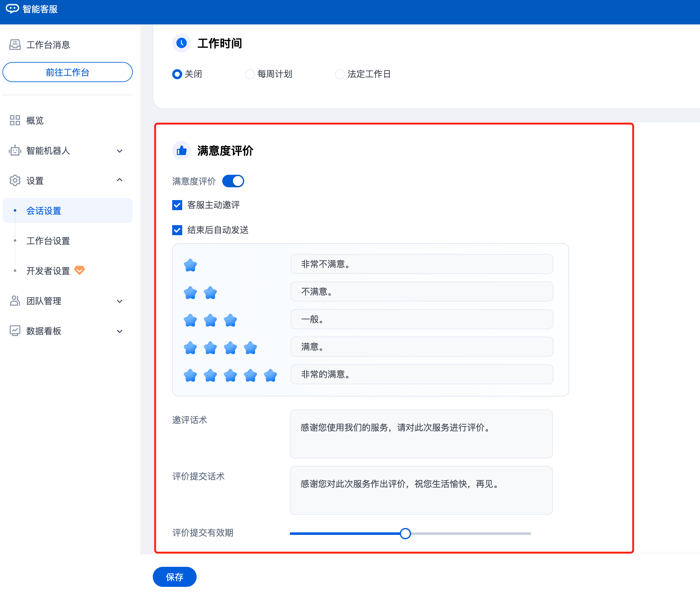Click the 团队管理 people icon
700x595 pixels.
pyautogui.click(x=15, y=301)
